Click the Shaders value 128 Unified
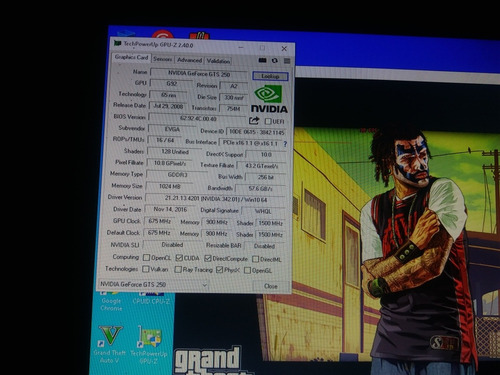The height and width of the screenshot is (375, 500). point(175,152)
